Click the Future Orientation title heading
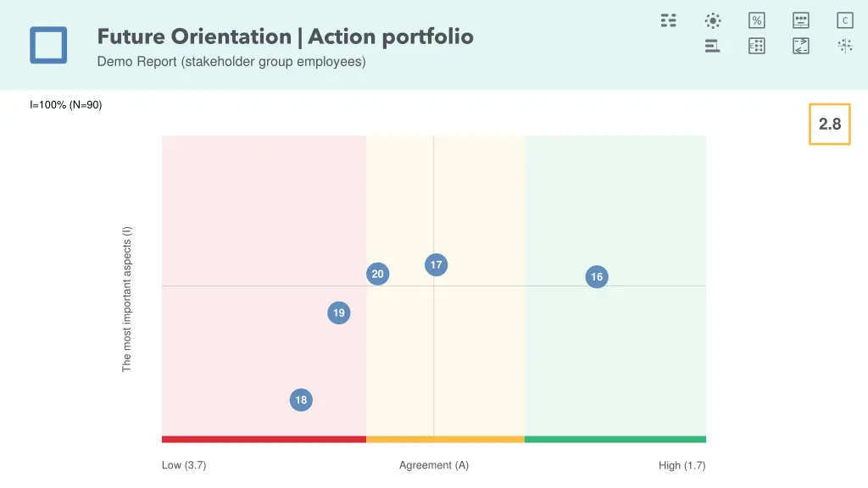 (x=285, y=36)
